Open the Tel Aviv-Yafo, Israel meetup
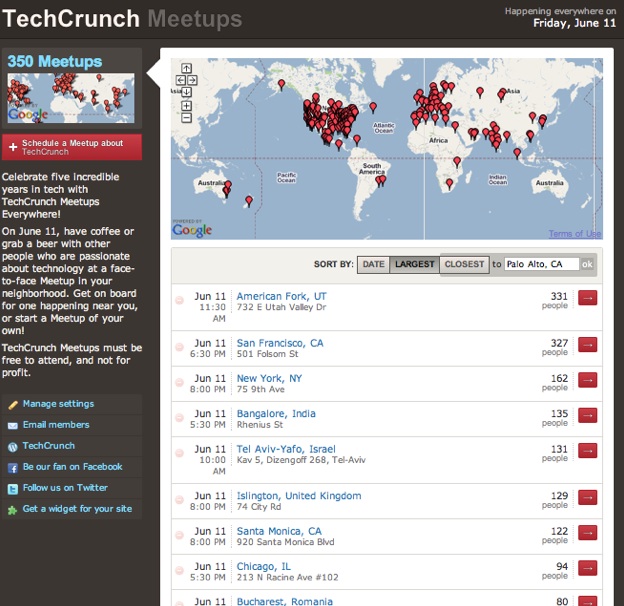 [x=286, y=449]
